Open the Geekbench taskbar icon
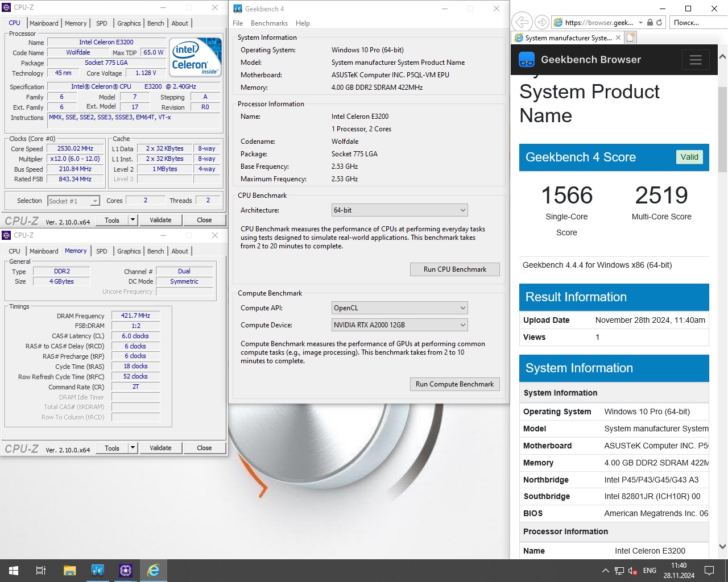 pos(97,571)
